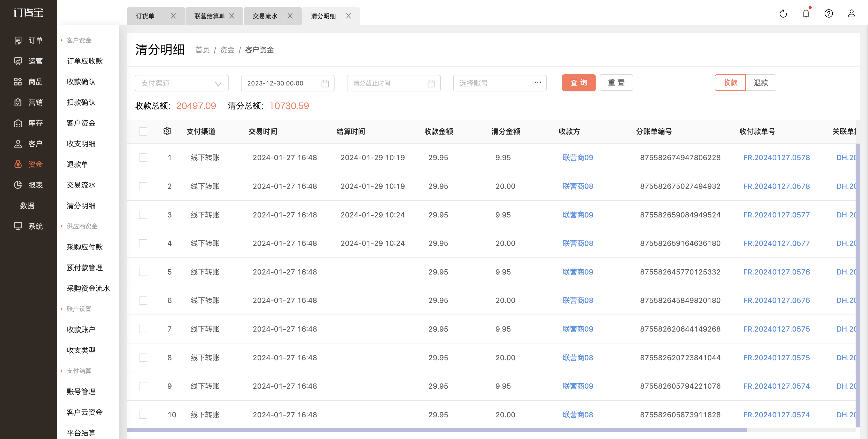The height and width of the screenshot is (439, 868).
Task: Open the 库存 warehouse icon
Action: 18,123
